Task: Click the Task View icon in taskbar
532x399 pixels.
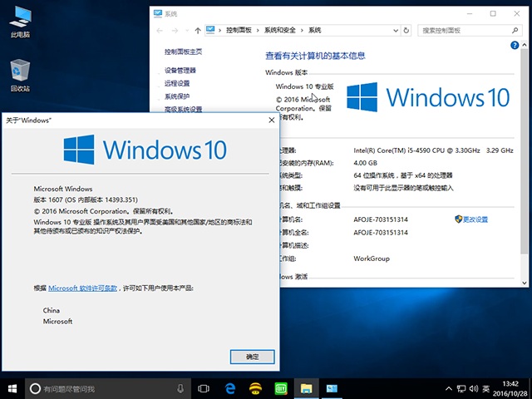Action: [204, 388]
